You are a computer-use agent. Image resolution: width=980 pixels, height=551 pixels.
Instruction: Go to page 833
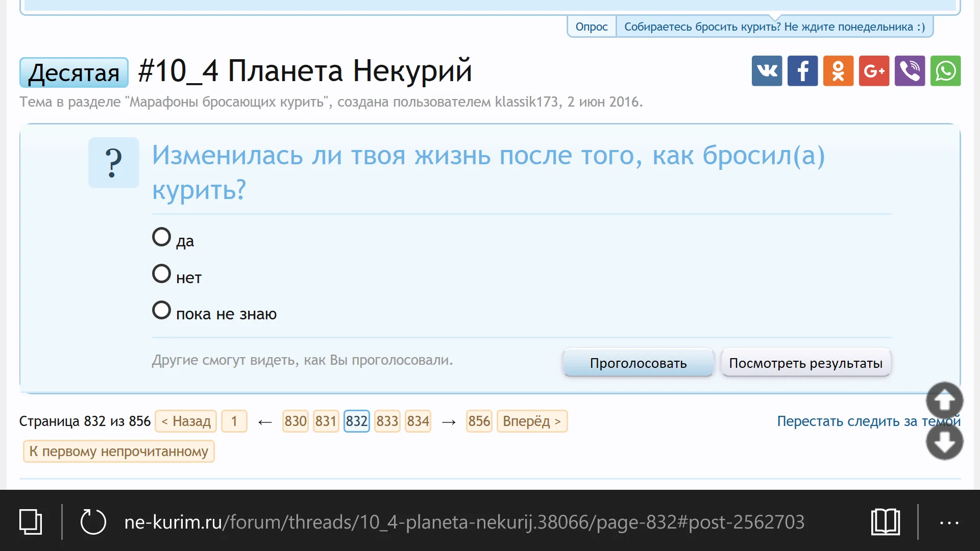tap(387, 421)
